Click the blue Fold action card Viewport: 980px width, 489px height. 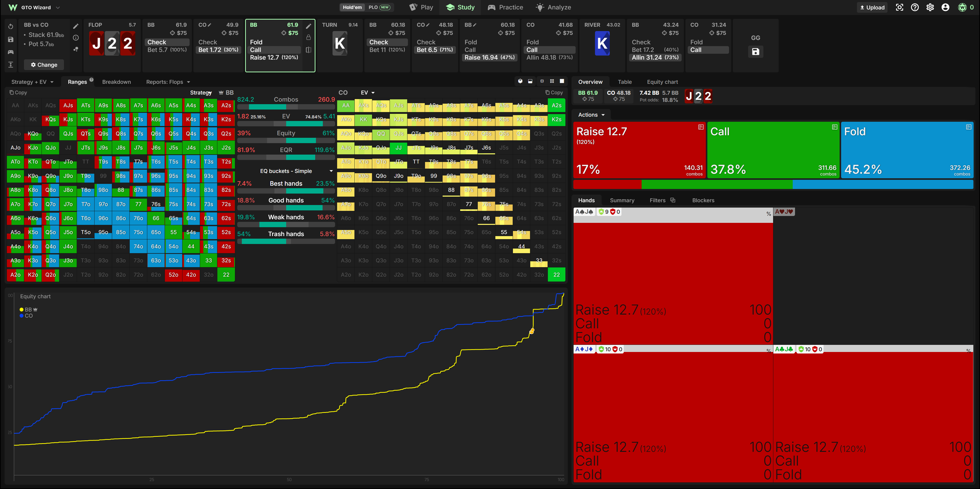click(x=907, y=150)
